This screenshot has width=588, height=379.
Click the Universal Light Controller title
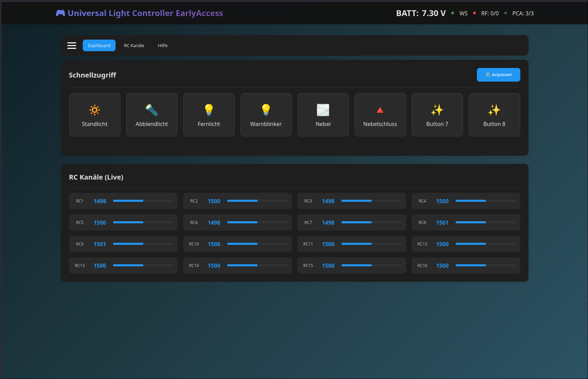(x=145, y=13)
